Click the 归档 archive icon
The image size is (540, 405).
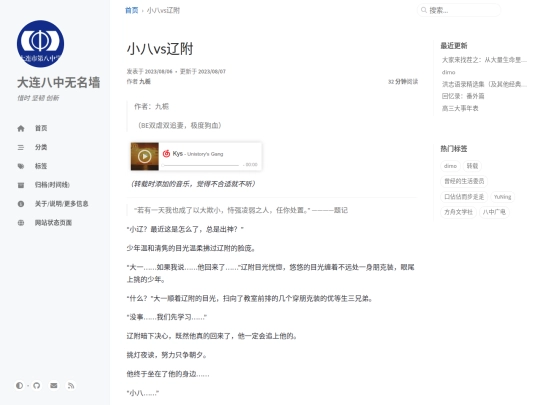click(x=21, y=185)
